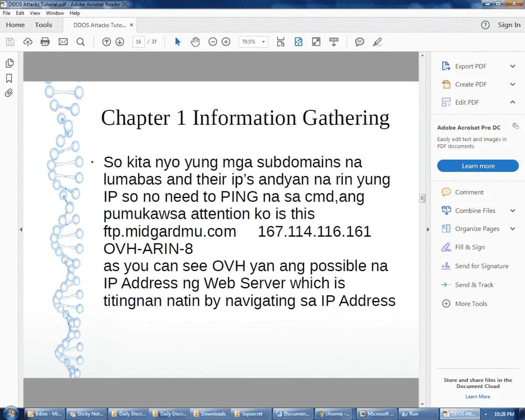The width and height of the screenshot is (525, 420).
Task: Open Fill & Sign tool
Action: click(463, 247)
